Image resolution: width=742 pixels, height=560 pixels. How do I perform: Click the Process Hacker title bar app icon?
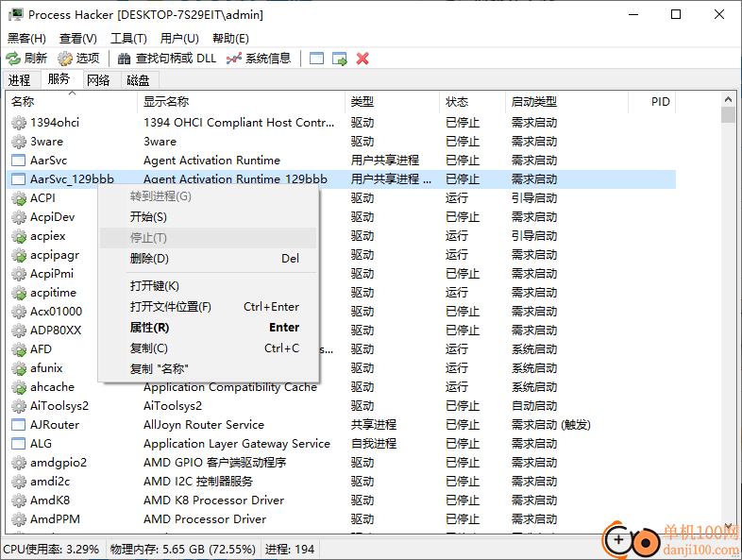[x=16, y=15]
